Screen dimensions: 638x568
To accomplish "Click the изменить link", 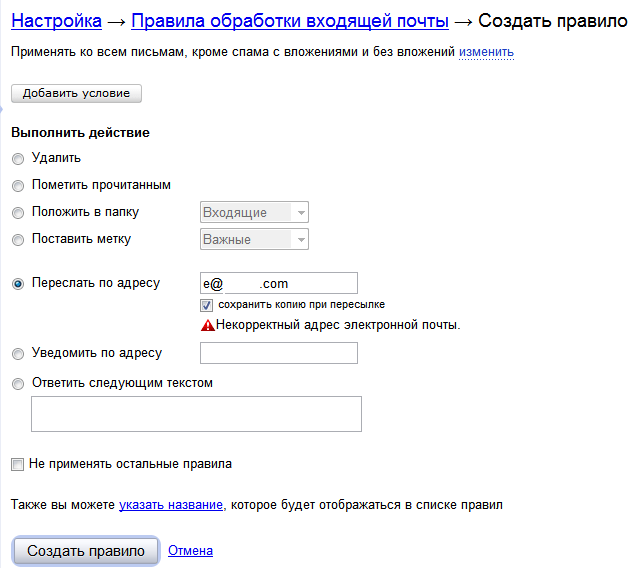I will 486,52.
